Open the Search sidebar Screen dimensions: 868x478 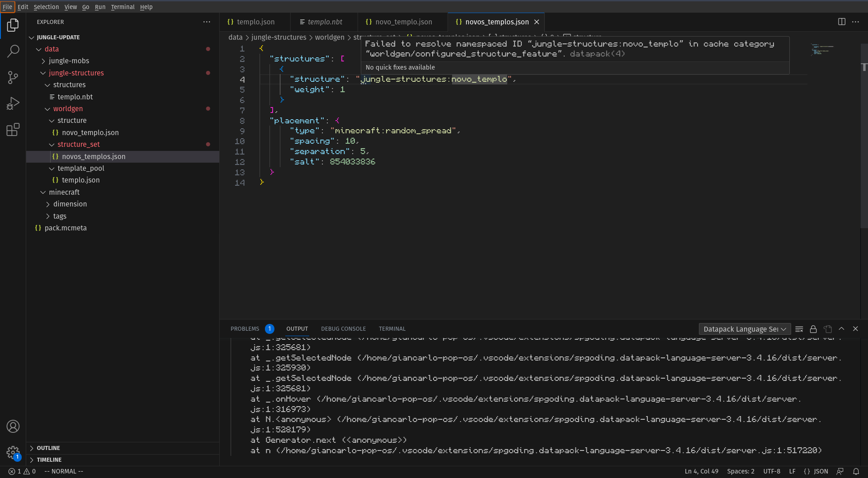point(13,51)
